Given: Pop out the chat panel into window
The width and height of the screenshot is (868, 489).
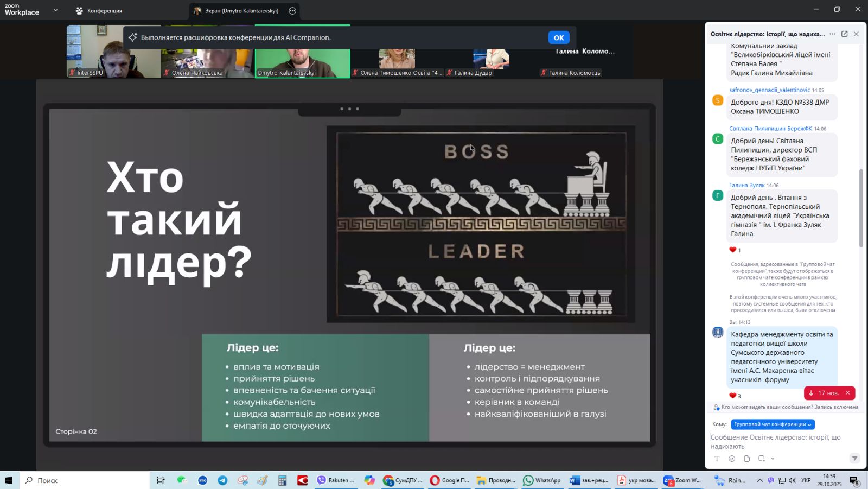Looking at the screenshot, I should coord(844,34).
